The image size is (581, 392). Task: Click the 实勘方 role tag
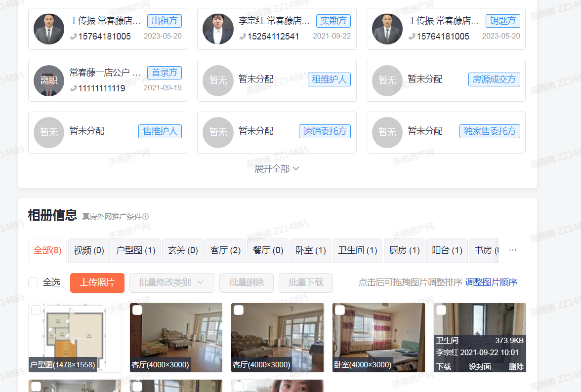333,21
